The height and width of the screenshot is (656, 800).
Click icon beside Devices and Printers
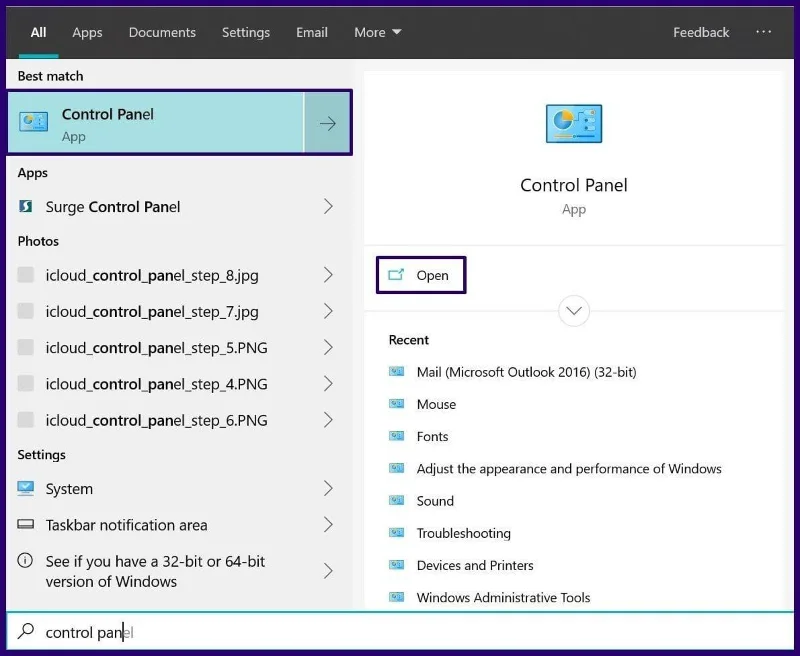tap(396, 565)
